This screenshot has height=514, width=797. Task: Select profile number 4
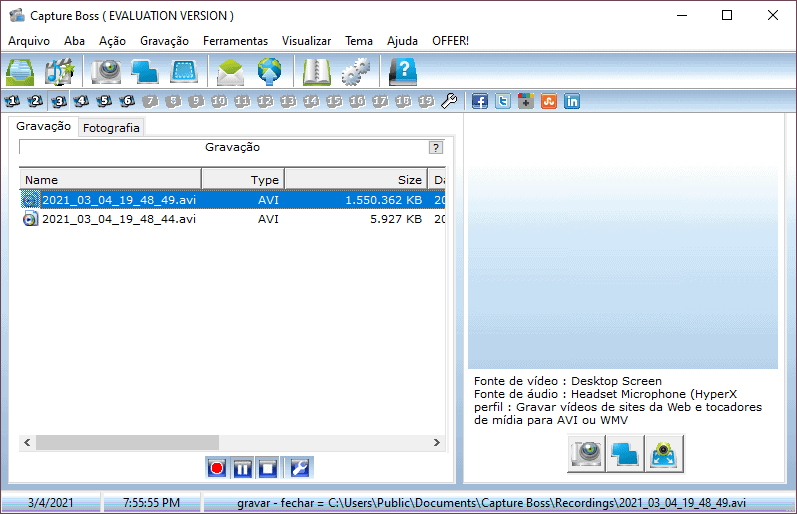81,101
